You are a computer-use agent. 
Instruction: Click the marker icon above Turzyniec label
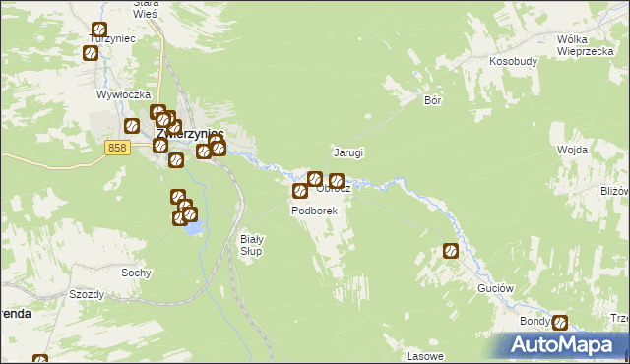pyautogui.click(x=98, y=30)
